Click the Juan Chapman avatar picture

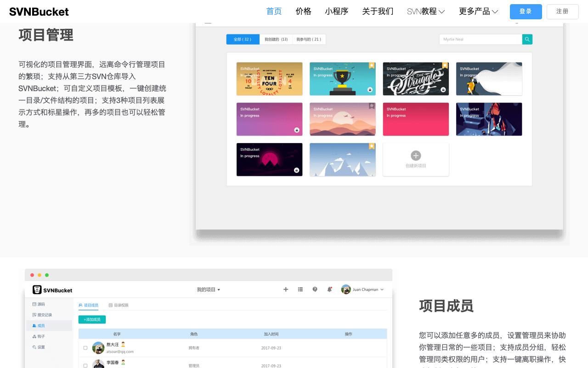(346, 289)
